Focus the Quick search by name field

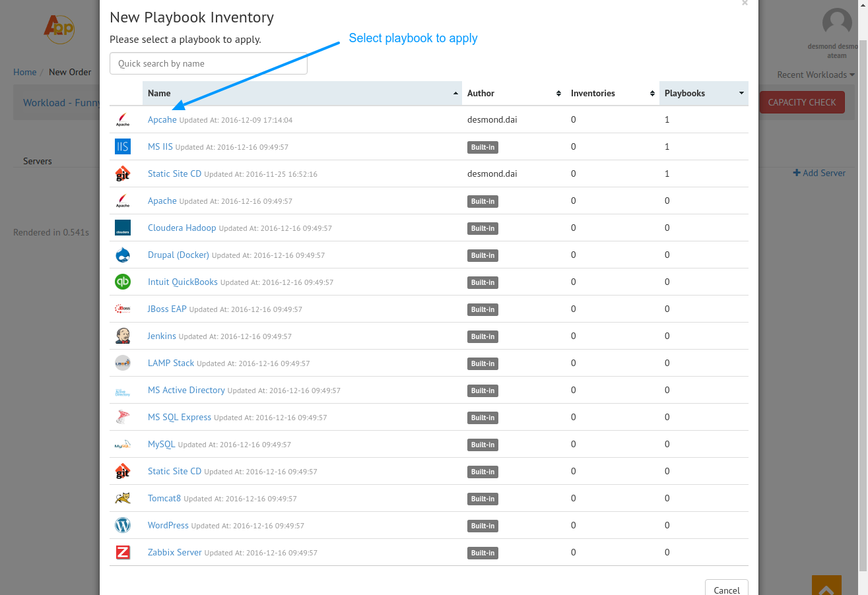(x=209, y=63)
